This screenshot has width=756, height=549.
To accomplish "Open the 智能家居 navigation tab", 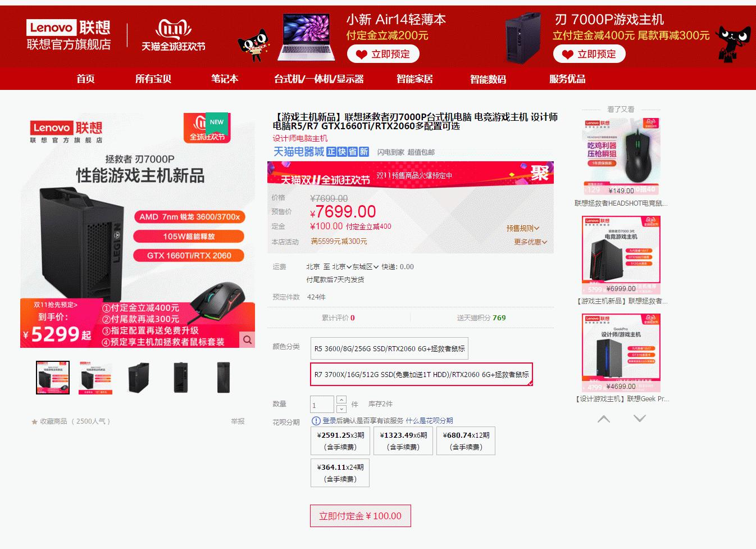I will tap(415, 79).
